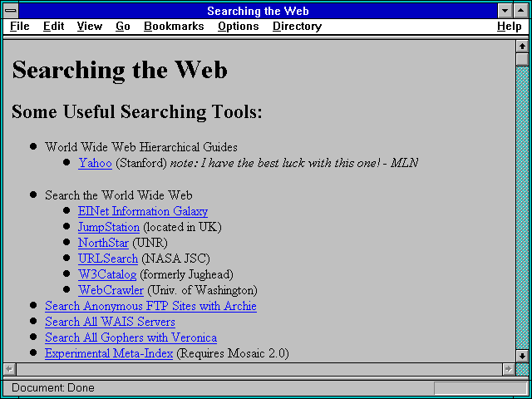Click the vertical scrollbar track below thumb
The width and height of the screenshot is (532, 399).
(522, 208)
